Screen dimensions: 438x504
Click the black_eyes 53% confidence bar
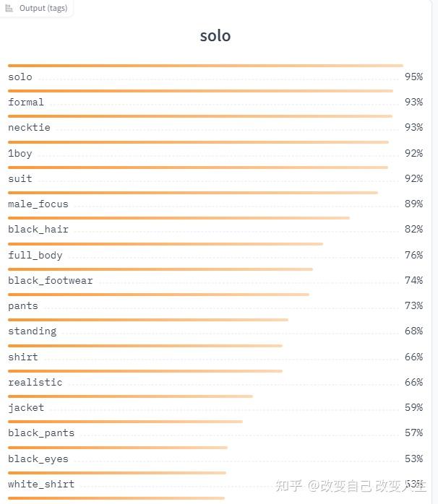118,448
